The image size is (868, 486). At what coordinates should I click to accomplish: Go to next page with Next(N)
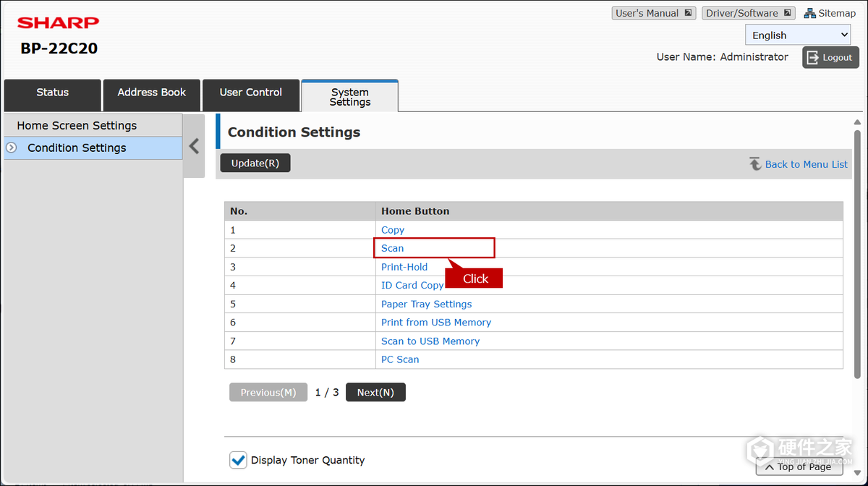pyautogui.click(x=375, y=392)
